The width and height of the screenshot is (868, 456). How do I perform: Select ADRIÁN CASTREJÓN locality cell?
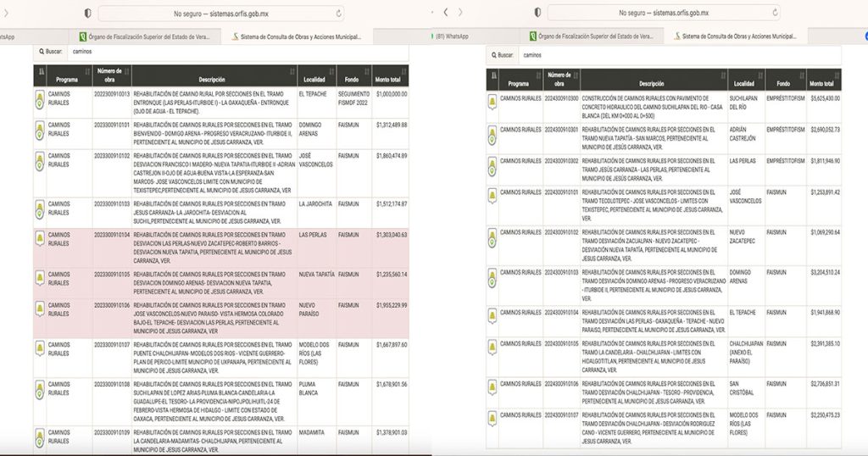coord(743,134)
